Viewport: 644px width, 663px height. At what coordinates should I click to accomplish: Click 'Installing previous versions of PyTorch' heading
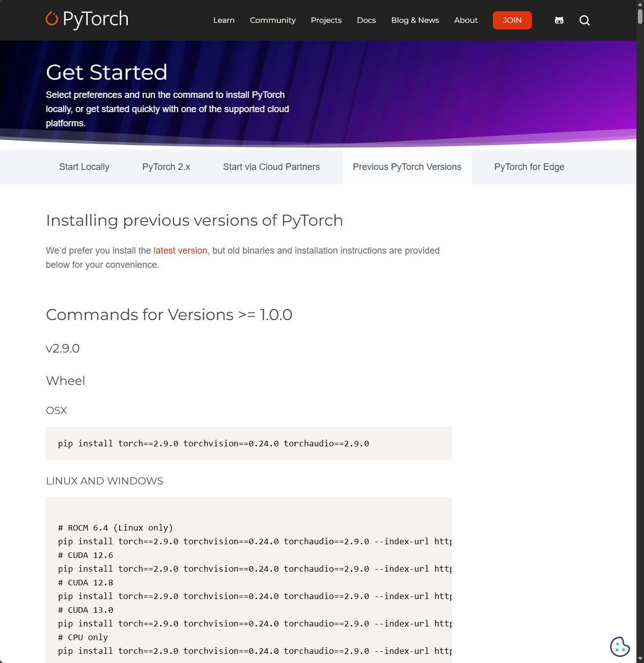click(194, 221)
